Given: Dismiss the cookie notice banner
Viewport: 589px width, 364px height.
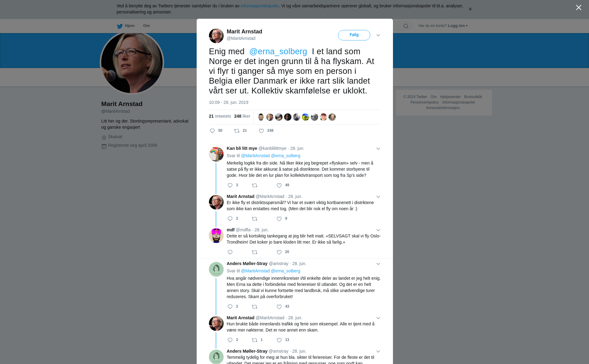Looking at the screenshot, I should click(x=470, y=9).
